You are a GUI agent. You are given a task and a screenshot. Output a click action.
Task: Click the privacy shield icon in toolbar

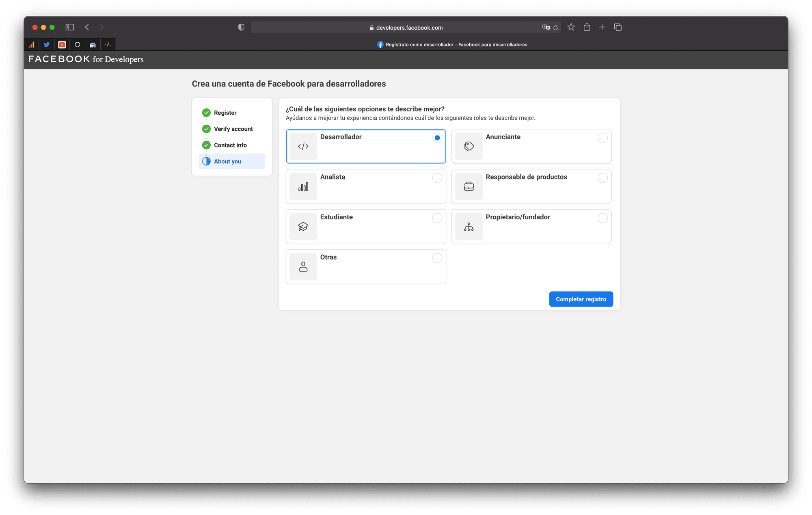pyautogui.click(x=241, y=27)
